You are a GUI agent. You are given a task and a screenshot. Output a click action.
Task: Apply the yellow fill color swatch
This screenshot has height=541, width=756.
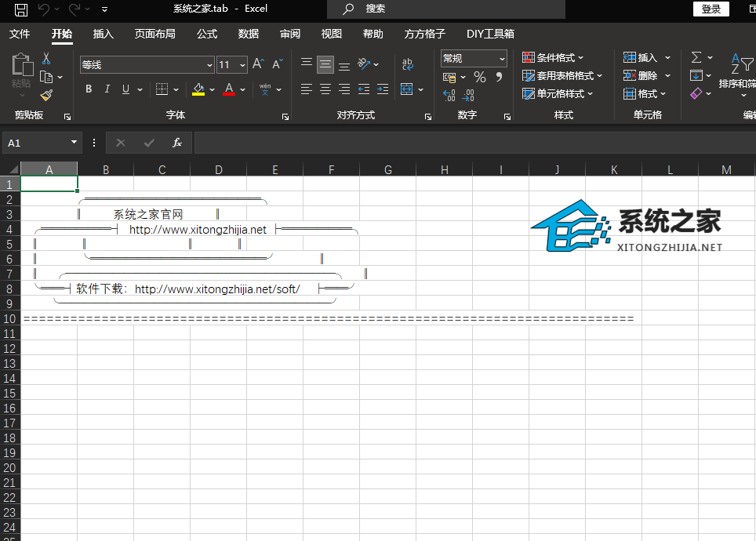198,89
